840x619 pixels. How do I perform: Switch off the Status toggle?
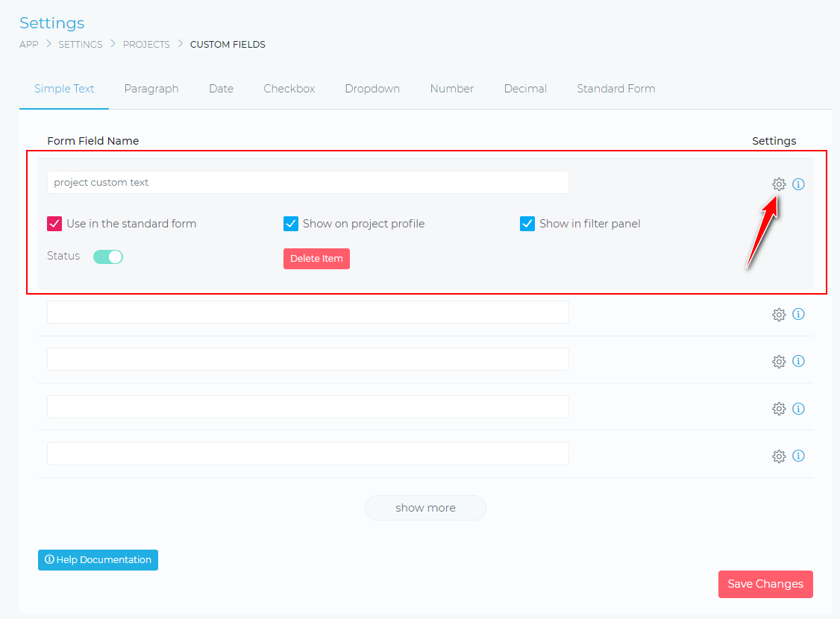tap(108, 256)
